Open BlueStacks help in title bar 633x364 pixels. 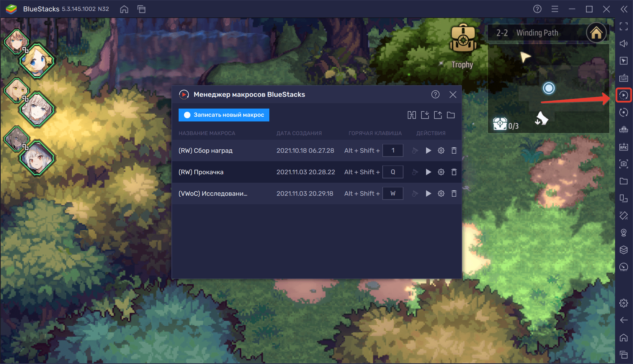point(537,9)
